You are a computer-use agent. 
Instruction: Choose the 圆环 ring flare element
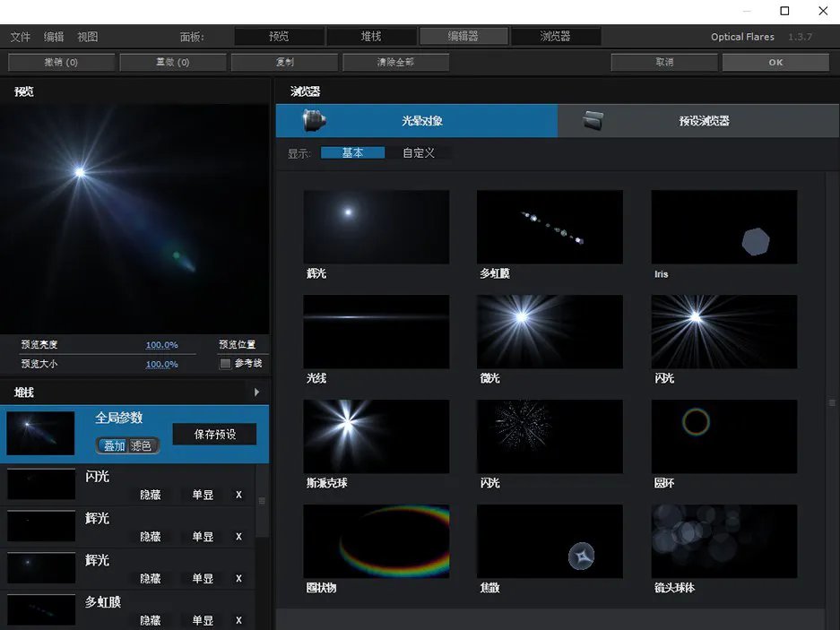tap(723, 436)
